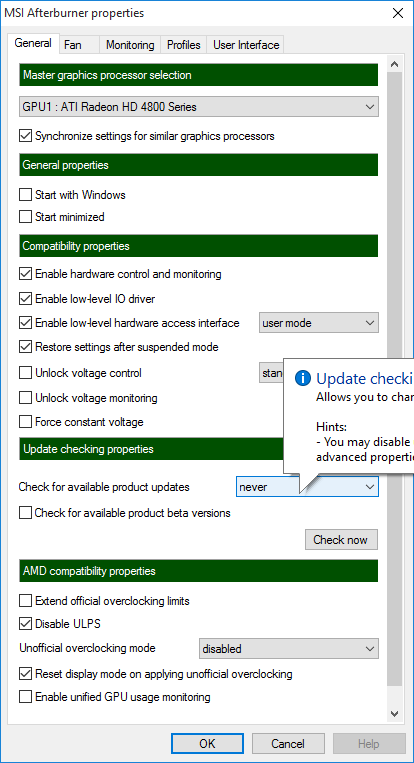Uncheck Disable ULPS
Image resolution: width=414 pixels, height=763 pixels.
tap(25, 623)
